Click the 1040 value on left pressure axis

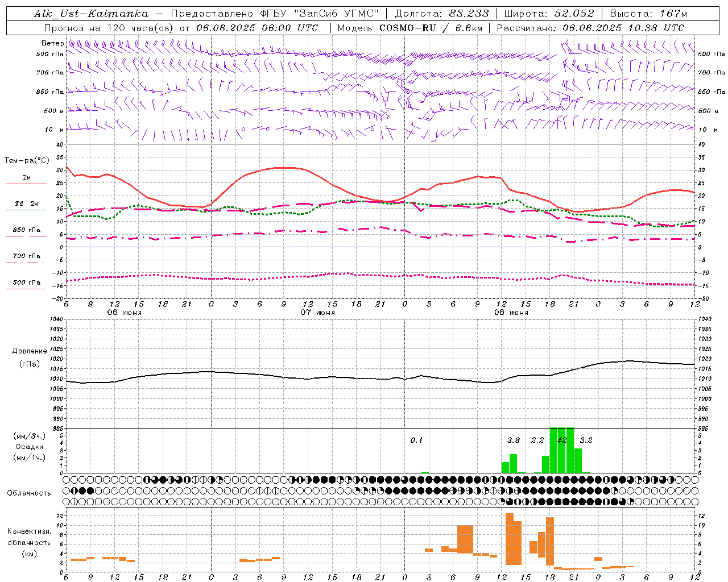[56, 319]
